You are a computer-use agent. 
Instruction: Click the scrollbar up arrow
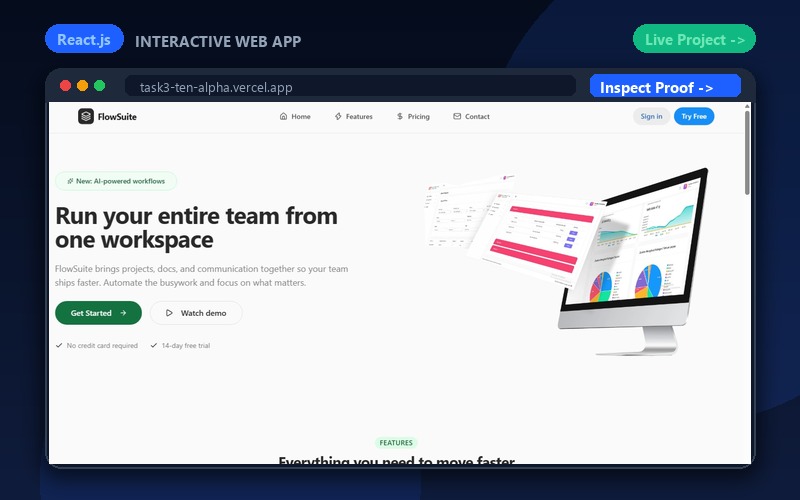pyautogui.click(x=747, y=106)
